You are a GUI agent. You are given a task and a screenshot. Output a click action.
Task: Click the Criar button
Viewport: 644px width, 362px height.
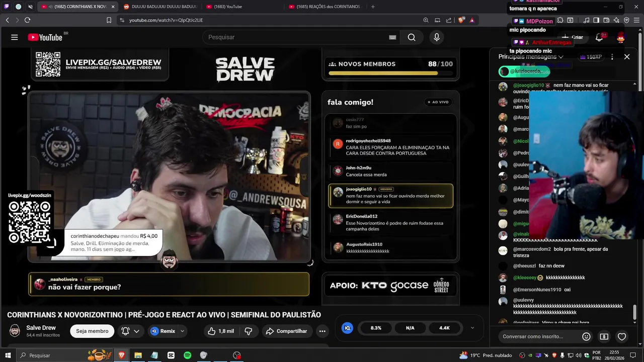point(572,37)
